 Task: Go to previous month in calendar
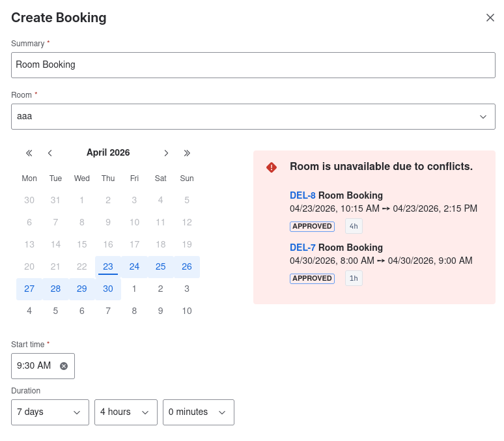tap(50, 153)
